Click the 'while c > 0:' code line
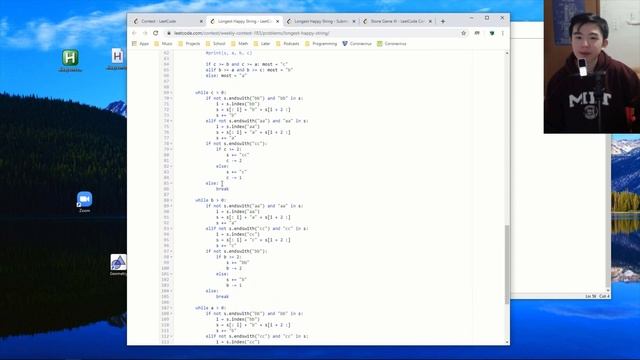 click(x=211, y=93)
